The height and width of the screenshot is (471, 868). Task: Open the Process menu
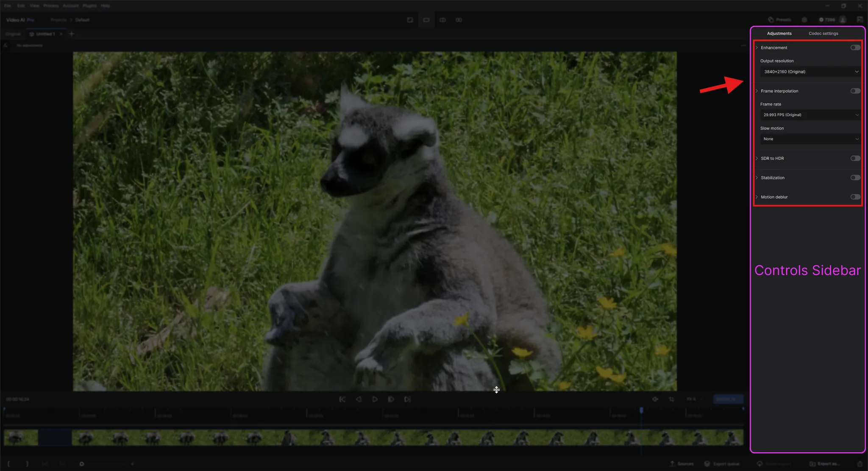coord(51,6)
